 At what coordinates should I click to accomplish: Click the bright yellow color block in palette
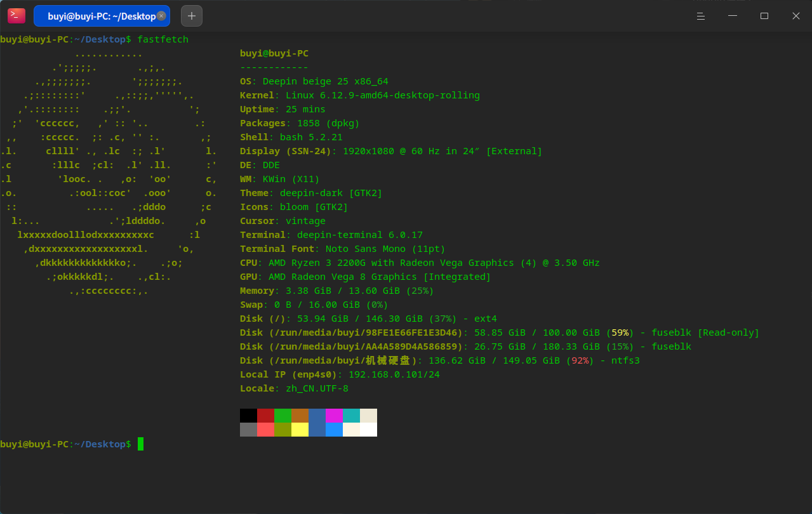[x=300, y=430]
